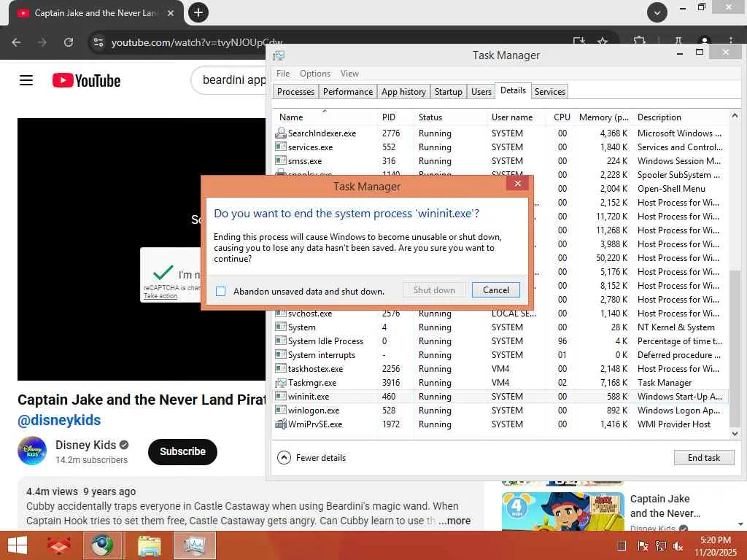Screen dimensions: 747x560
Task: Close the end-process confirmation dialog
Action: 517,183
